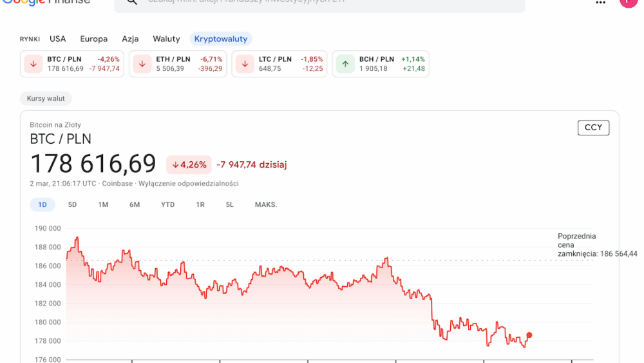The height and width of the screenshot is (363, 644).
Task: Select the 5D chart range
Action: coord(72,205)
